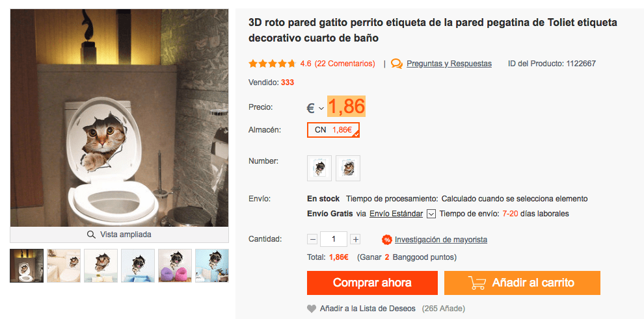
Task: Open the Envío Estándar shipping link
Action: click(396, 214)
